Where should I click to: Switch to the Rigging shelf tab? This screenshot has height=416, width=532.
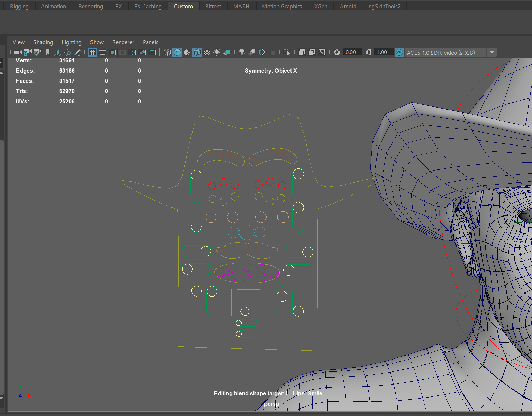coord(19,6)
